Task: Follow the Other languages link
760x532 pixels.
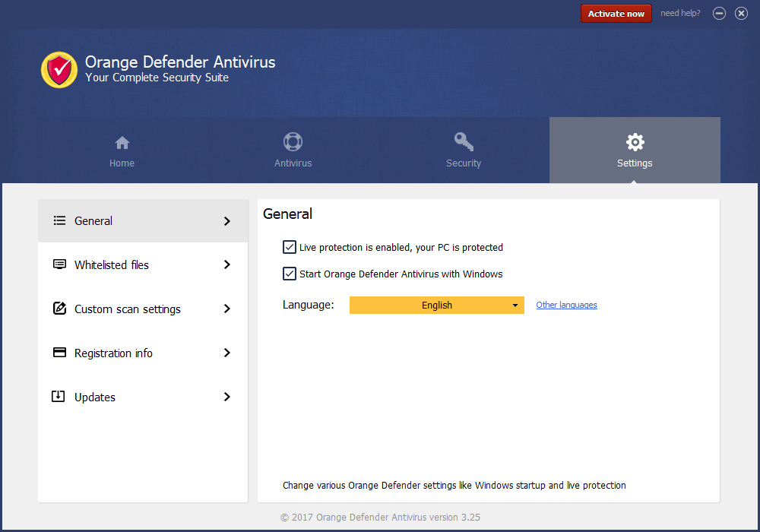Action: click(x=566, y=306)
